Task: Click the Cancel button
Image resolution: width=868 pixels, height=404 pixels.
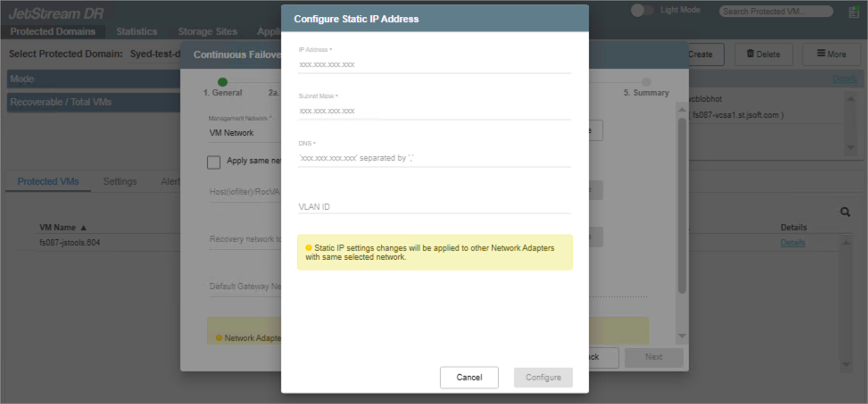Action: (x=469, y=377)
